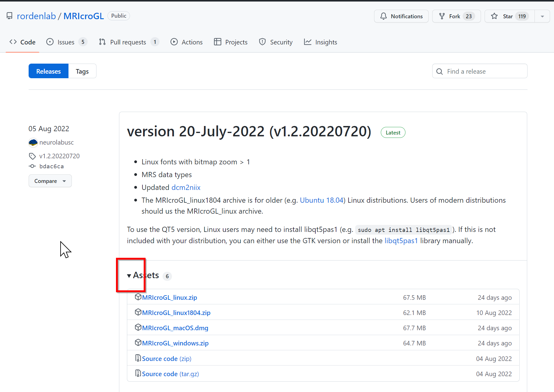Viewport: 554px width, 392px height.
Task: Open the Projects tab
Action: click(231, 42)
